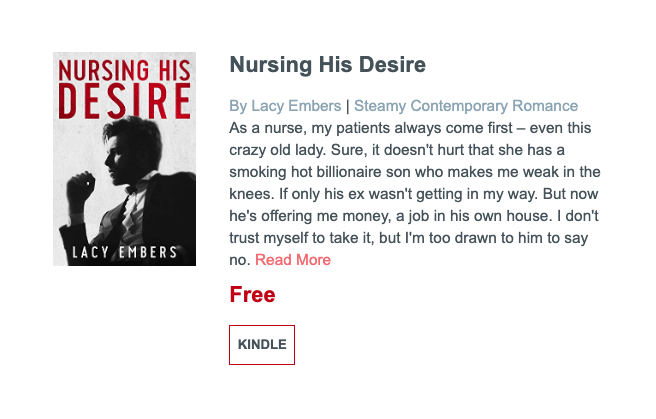Click the book description paragraph
The height and width of the screenshot is (419, 656).
pos(415,194)
